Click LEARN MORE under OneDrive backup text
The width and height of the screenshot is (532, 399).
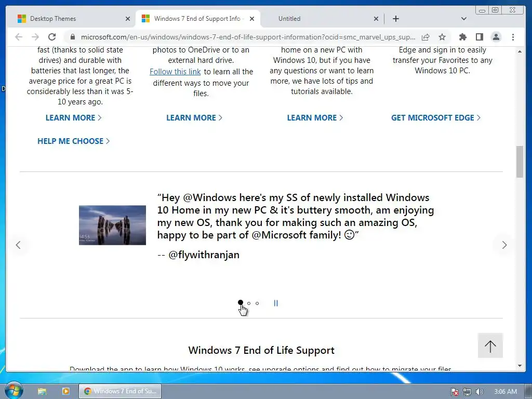[194, 118]
